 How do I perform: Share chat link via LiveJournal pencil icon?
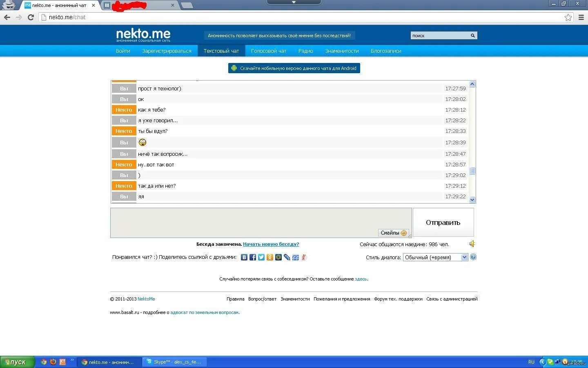tap(287, 257)
